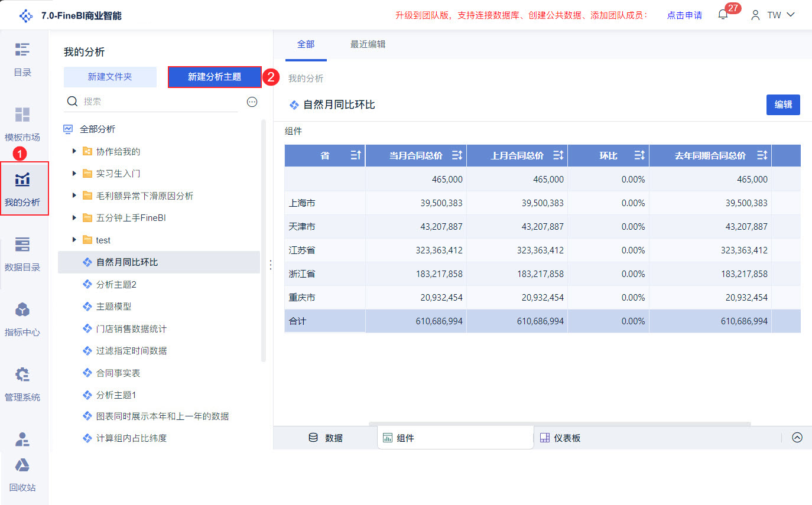The width and height of the screenshot is (812, 505).
Task: Open the 指标中心 sidebar icon
Action: point(22,309)
